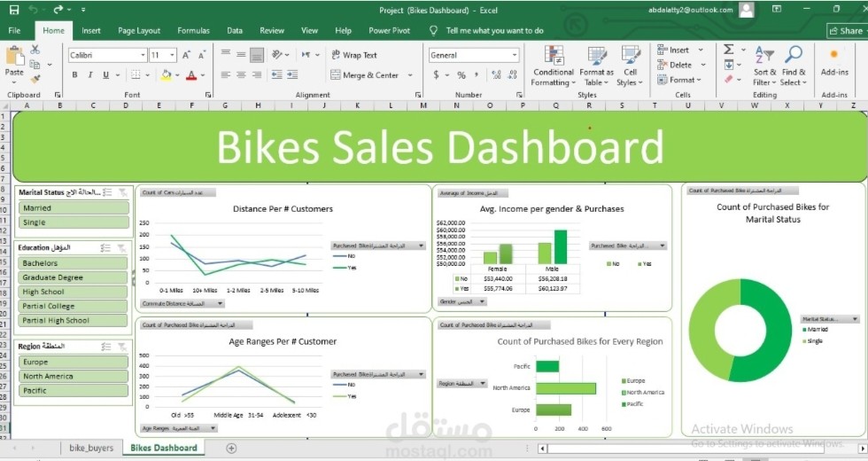Toggle bottom vertical alignment button
The width and height of the screenshot is (868, 461).
257,55
